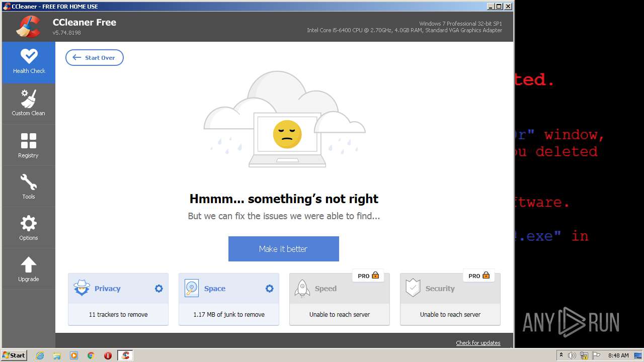Click the PRO lock badge on Speed card
Image resolution: width=644 pixels, height=362 pixels.
tap(368, 276)
